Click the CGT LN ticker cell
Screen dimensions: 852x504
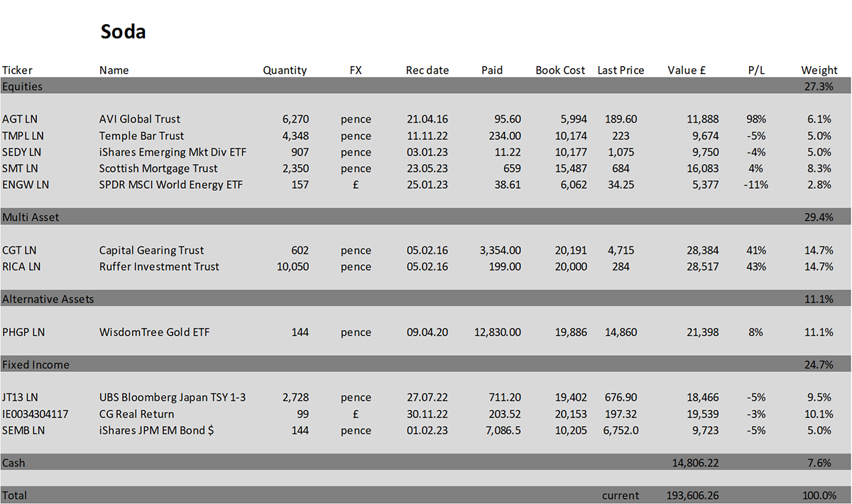point(20,250)
